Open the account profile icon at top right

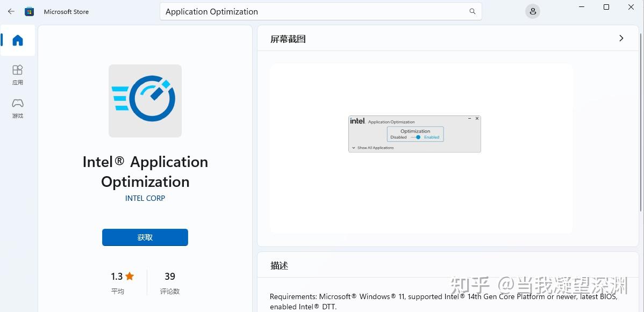coord(532,11)
